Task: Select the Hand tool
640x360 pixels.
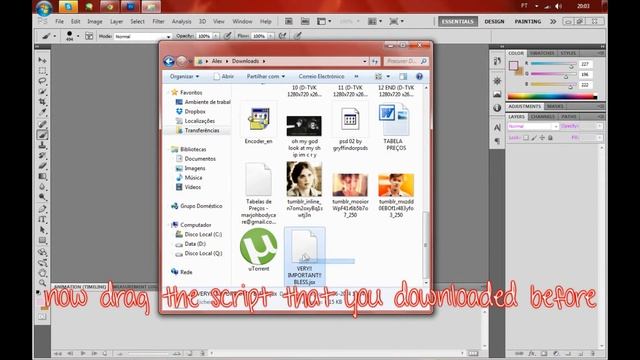Action: (42, 273)
